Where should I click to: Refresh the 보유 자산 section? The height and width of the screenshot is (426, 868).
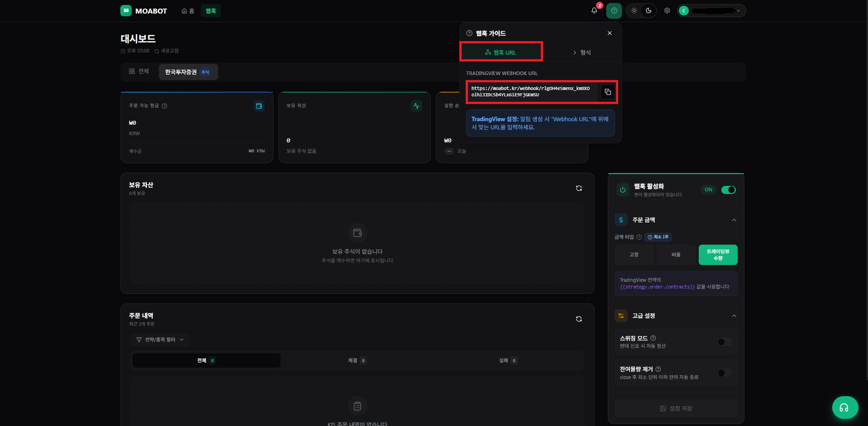tap(579, 188)
